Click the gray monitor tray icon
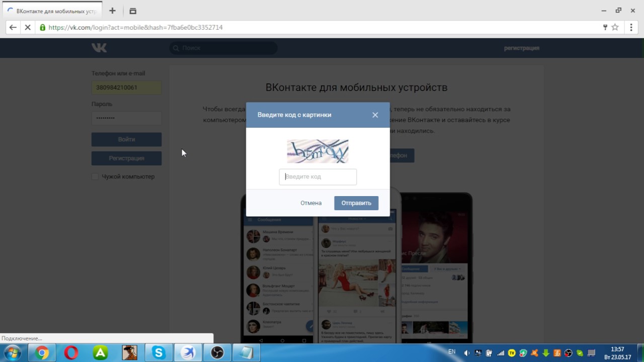 point(591,353)
